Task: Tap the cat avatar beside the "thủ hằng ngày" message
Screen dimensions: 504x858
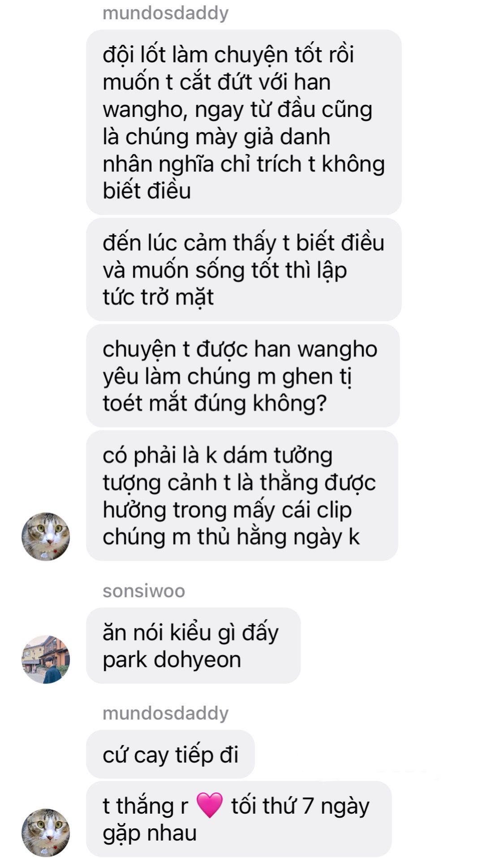Action: pos(46,536)
